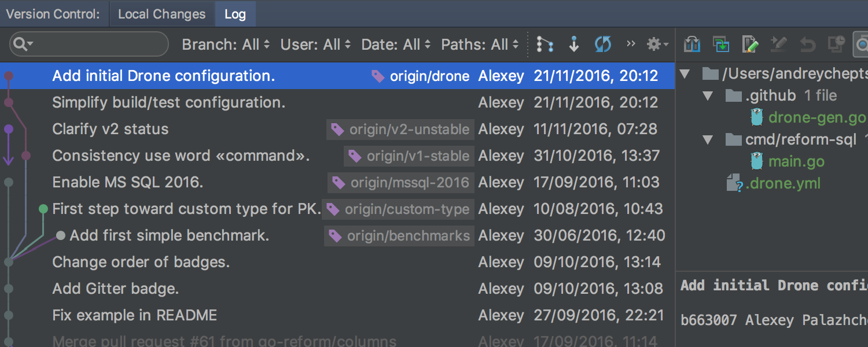Select the Log tab
This screenshot has width=868, height=347.
(x=235, y=14)
